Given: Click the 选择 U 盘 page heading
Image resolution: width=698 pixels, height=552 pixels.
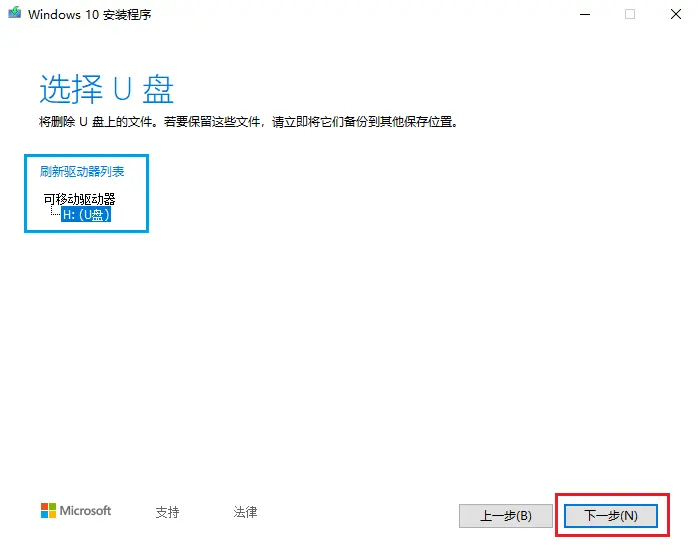Looking at the screenshot, I should click(x=106, y=88).
